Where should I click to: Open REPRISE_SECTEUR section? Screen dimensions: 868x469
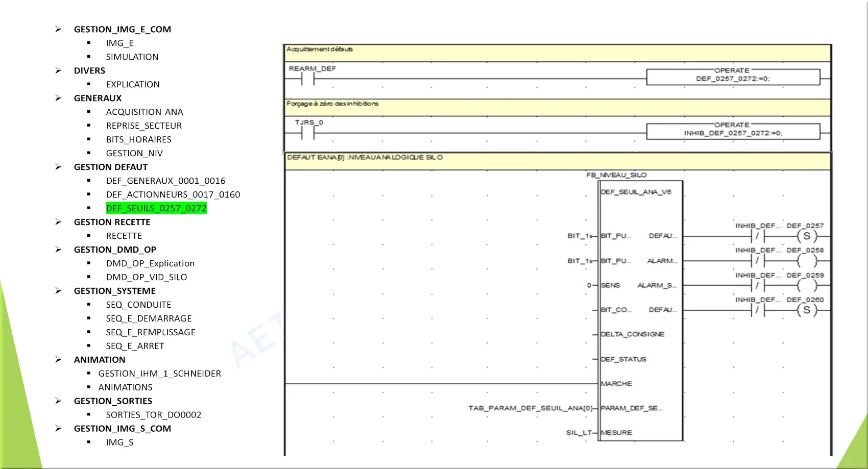point(144,126)
